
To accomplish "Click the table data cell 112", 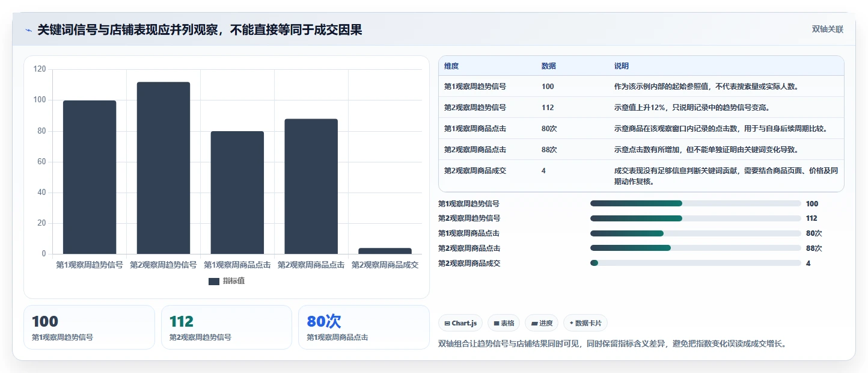I will point(548,108).
